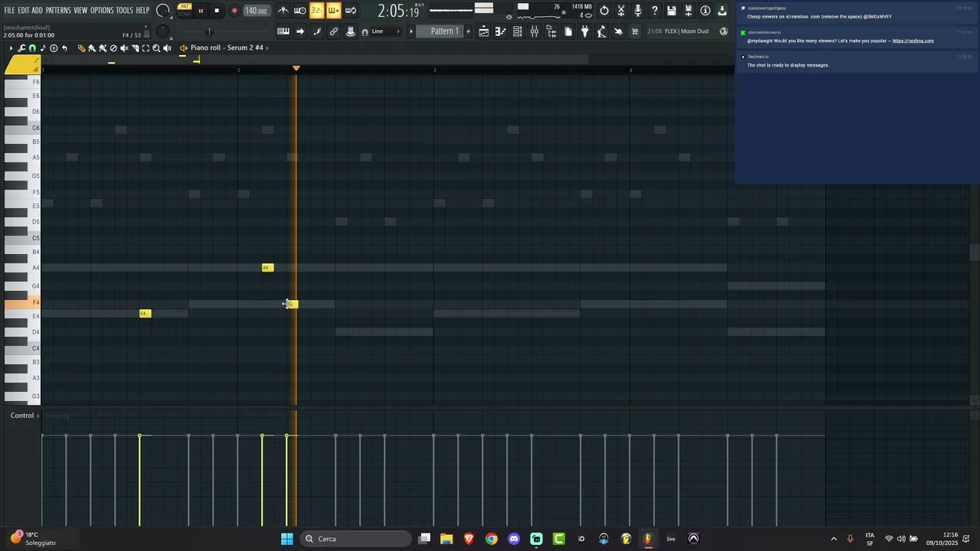980x551 pixels.
Task: Open the Playlist view icon
Action: (x=484, y=31)
